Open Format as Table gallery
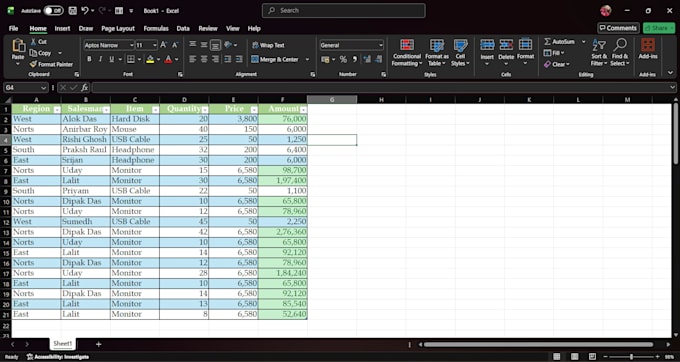Viewport: 680px width, 362px height. (x=437, y=53)
